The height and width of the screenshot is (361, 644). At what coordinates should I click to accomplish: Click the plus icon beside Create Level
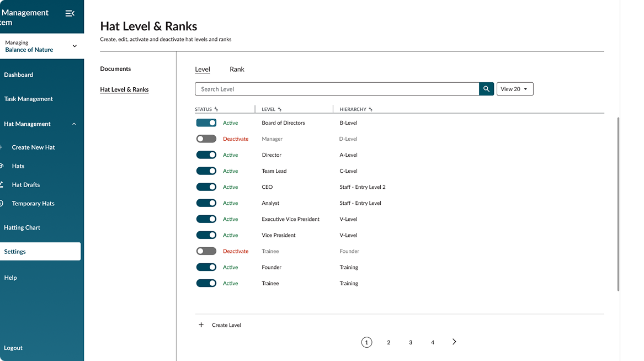tap(201, 325)
